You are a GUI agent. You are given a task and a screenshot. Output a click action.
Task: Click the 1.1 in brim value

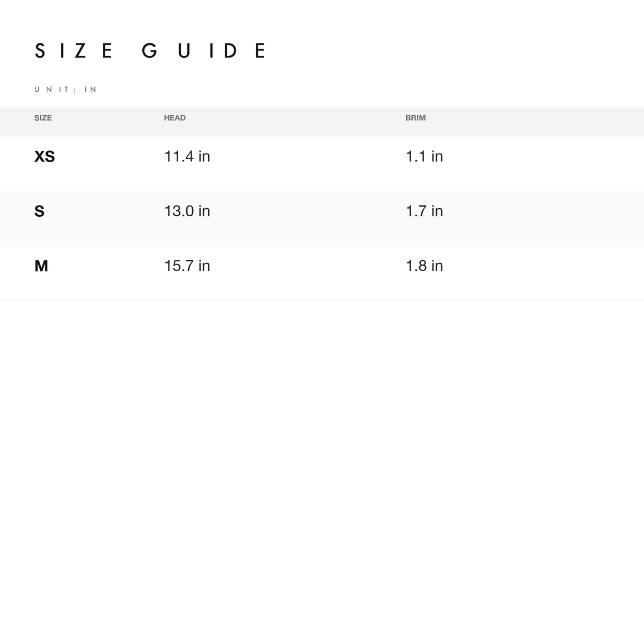[x=425, y=157]
